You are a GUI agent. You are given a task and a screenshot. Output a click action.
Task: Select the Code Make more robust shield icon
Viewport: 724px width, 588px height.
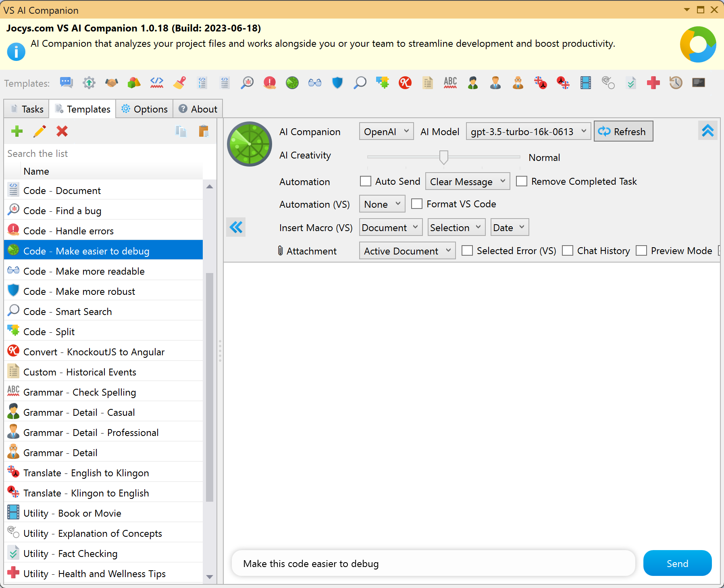point(13,290)
